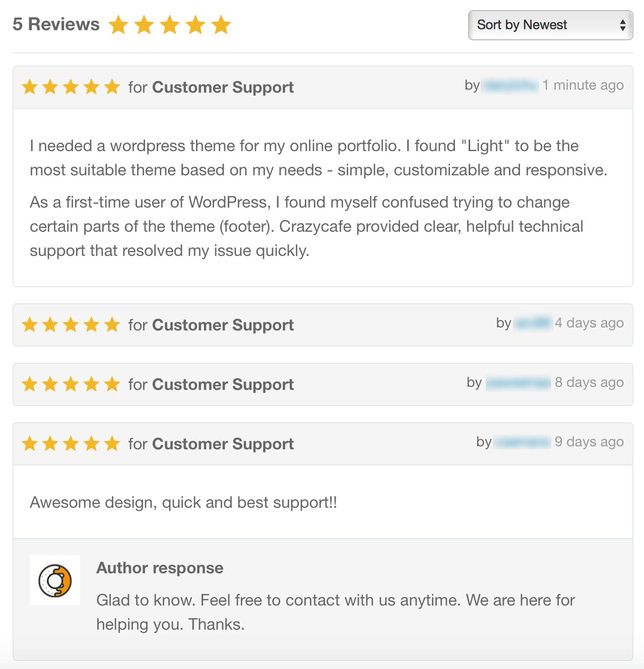Open the "Sort by Newest" dropdown
Viewport: 644px width, 669px height.
(x=550, y=25)
